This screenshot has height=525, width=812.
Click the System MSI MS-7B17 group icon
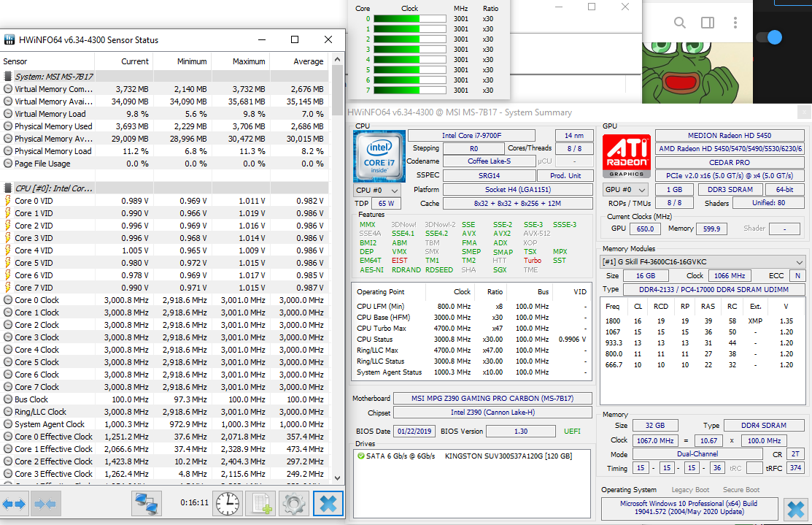point(8,76)
